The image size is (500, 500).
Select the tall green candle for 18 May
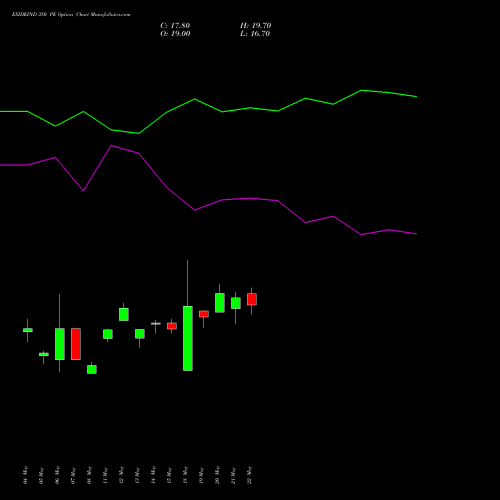click(188, 338)
